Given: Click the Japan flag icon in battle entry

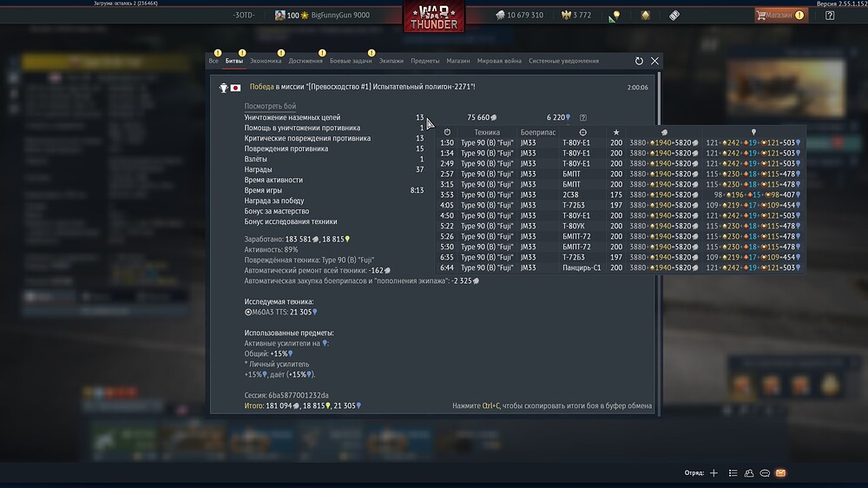Looking at the screenshot, I should (x=235, y=88).
